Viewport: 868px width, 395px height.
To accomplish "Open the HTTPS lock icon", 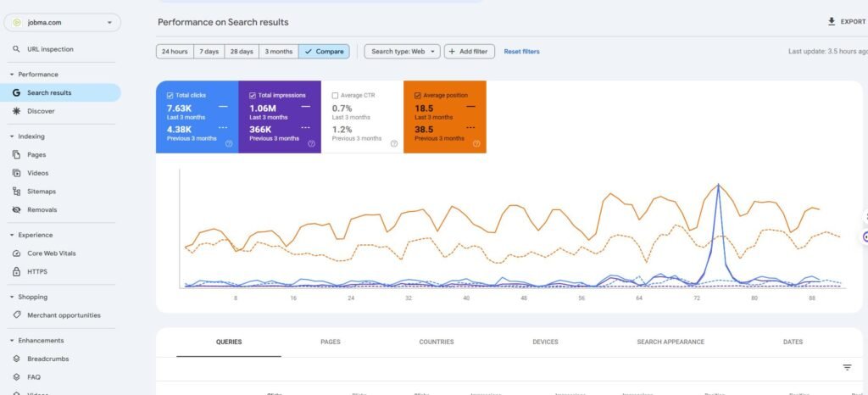I will tap(16, 271).
